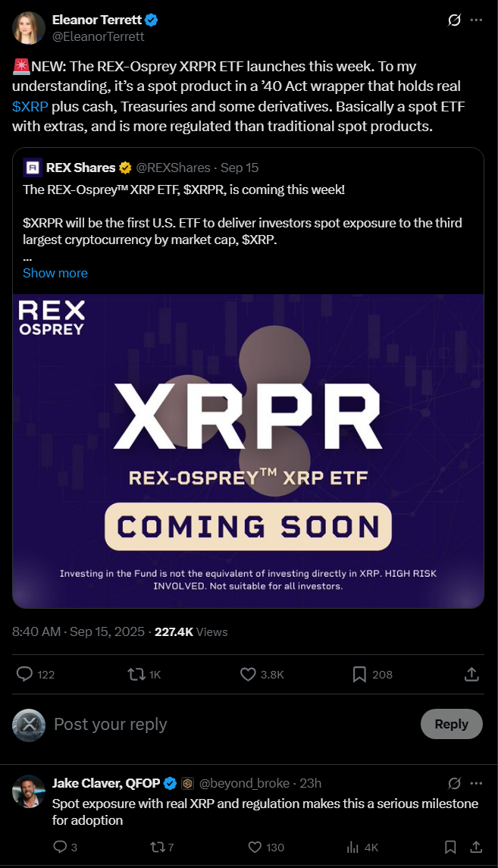Share Eleanor's post via share icon
Viewport: 498px width, 868px height.
click(x=471, y=674)
